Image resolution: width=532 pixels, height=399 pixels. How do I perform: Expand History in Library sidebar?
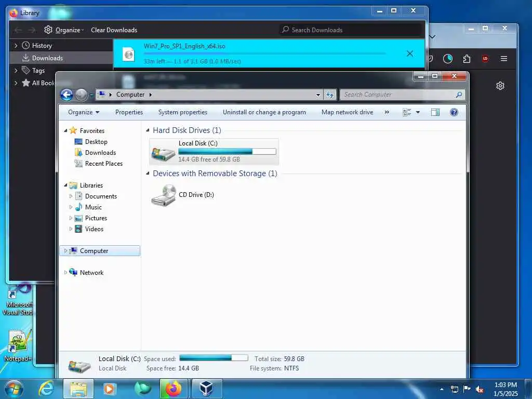16,46
